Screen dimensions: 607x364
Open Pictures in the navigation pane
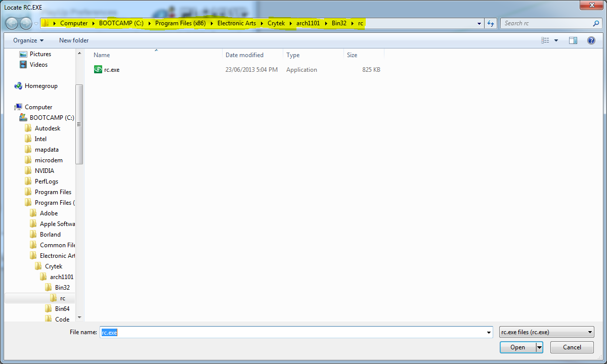[x=40, y=54]
